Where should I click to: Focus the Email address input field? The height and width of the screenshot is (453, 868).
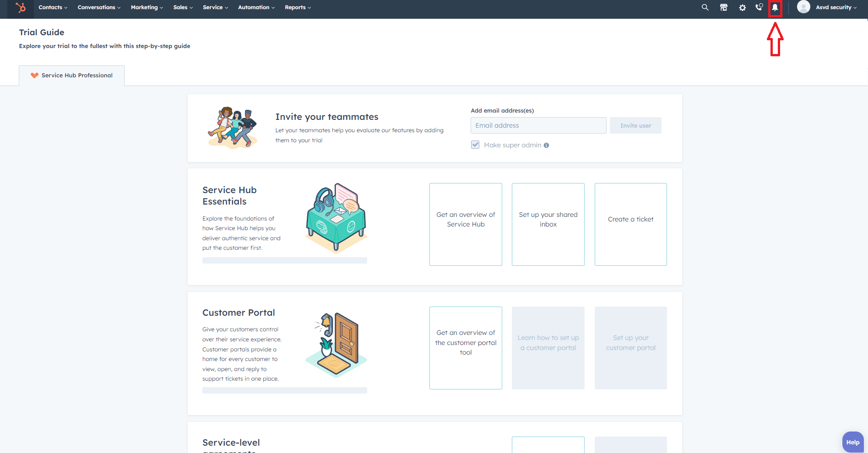tap(538, 125)
